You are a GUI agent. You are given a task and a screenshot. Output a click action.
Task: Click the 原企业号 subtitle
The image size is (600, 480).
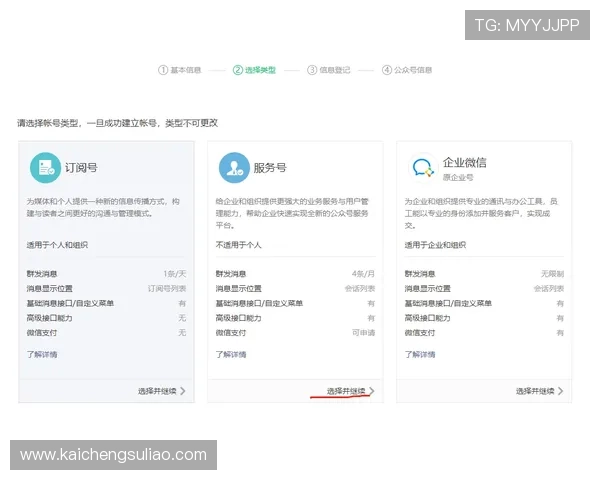[458, 177]
